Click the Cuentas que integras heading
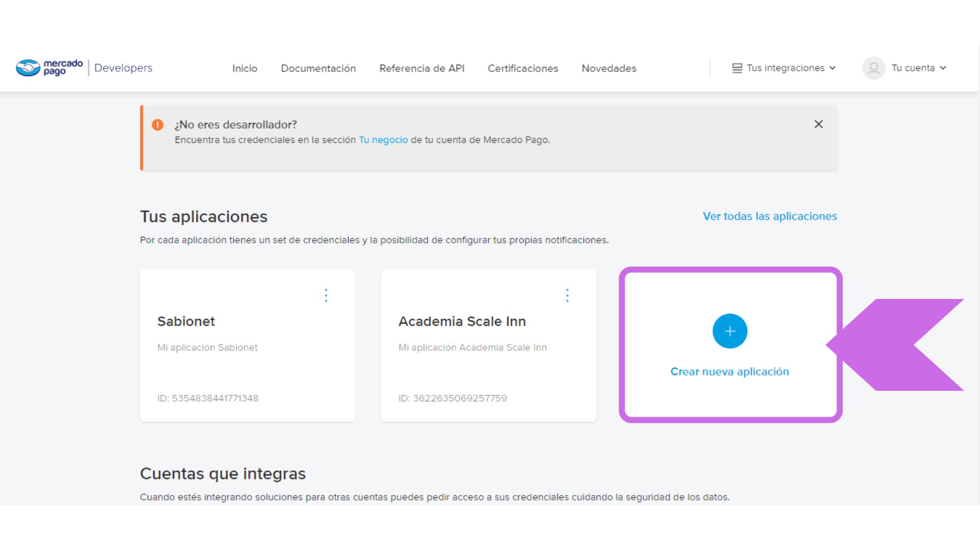The width and height of the screenshot is (980, 551). click(223, 474)
